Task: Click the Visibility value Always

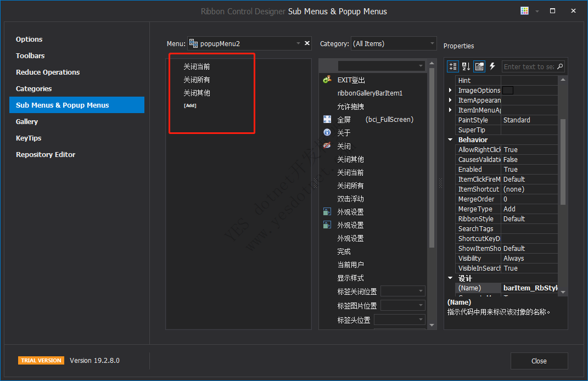Action: 513,259
